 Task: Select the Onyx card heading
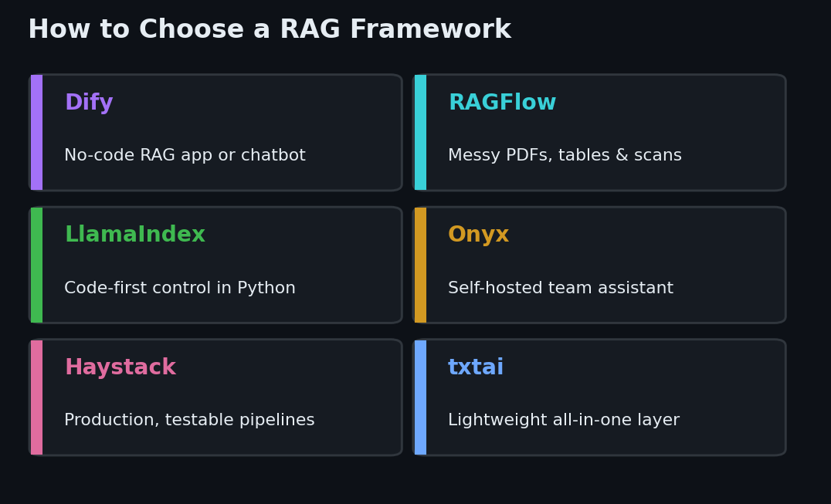(x=479, y=235)
